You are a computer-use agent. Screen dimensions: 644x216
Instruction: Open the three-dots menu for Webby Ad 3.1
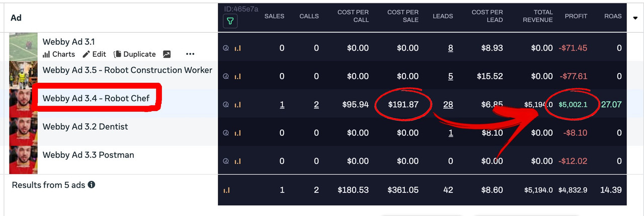(190, 54)
